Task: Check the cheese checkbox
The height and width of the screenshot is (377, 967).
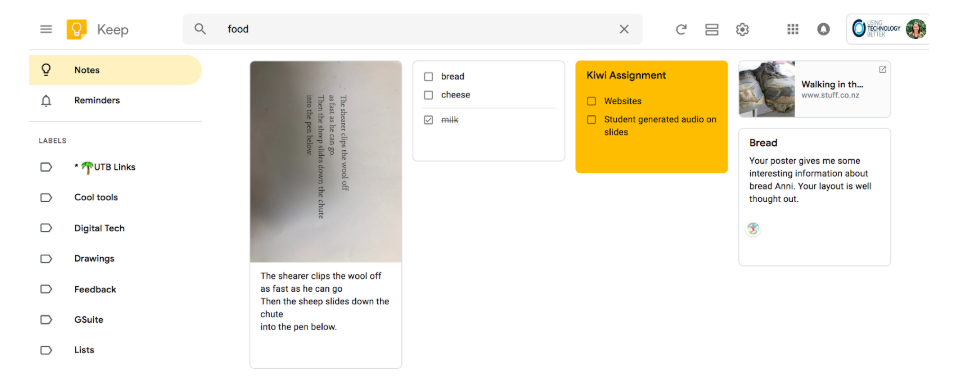Action: coord(429,95)
